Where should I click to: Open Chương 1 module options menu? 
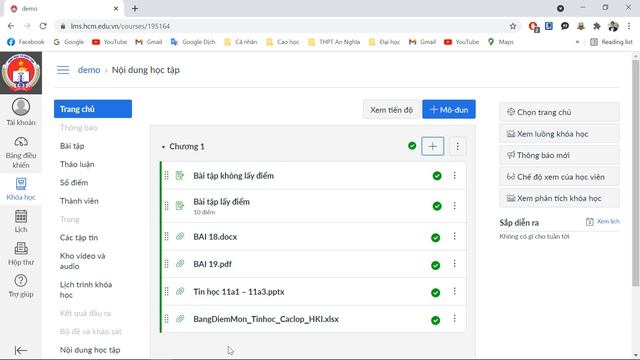[x=458, y=146]
